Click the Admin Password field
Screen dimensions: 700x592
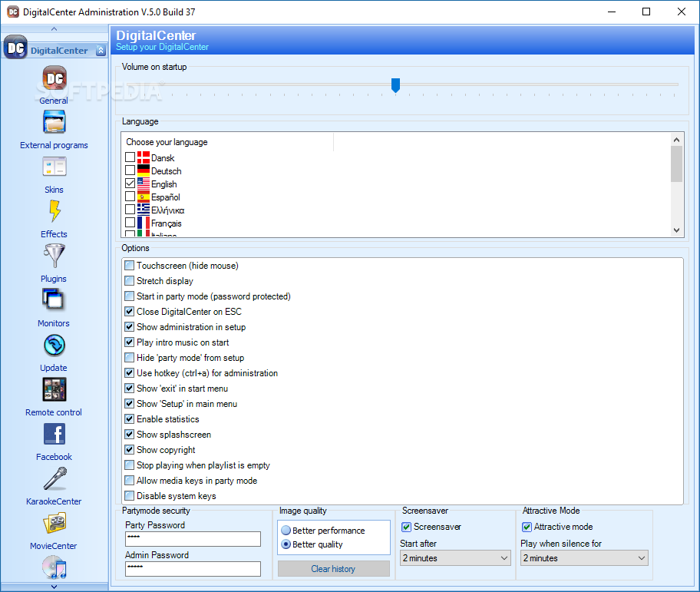[193, 569]
